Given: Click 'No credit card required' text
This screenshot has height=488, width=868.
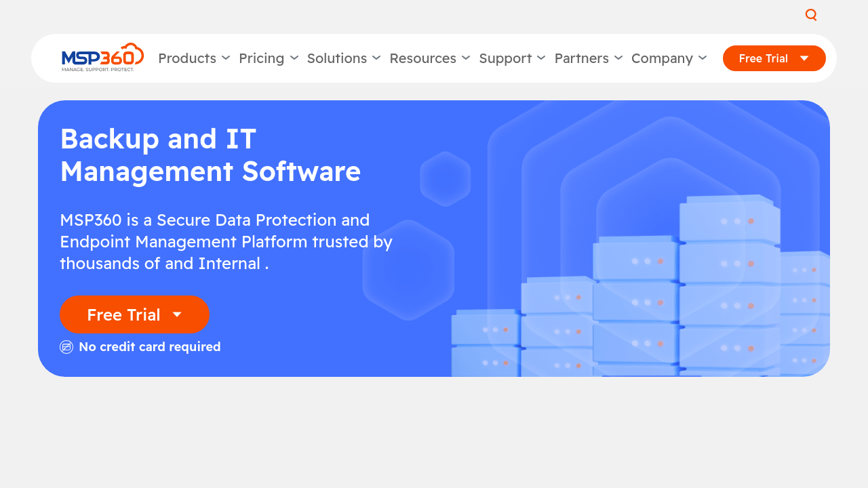Looking at the screenshot, I should point(150,347).
